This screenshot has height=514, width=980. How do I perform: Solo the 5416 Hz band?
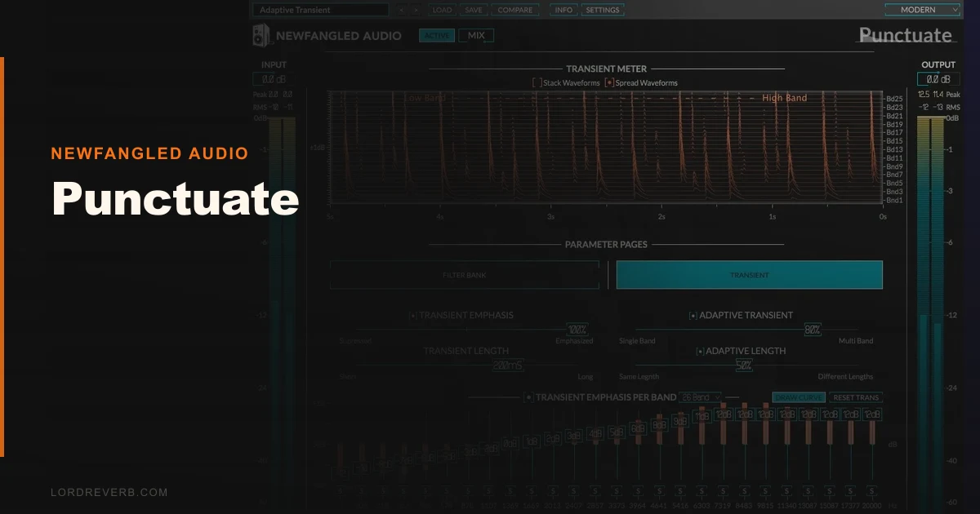tap(680, 492)
